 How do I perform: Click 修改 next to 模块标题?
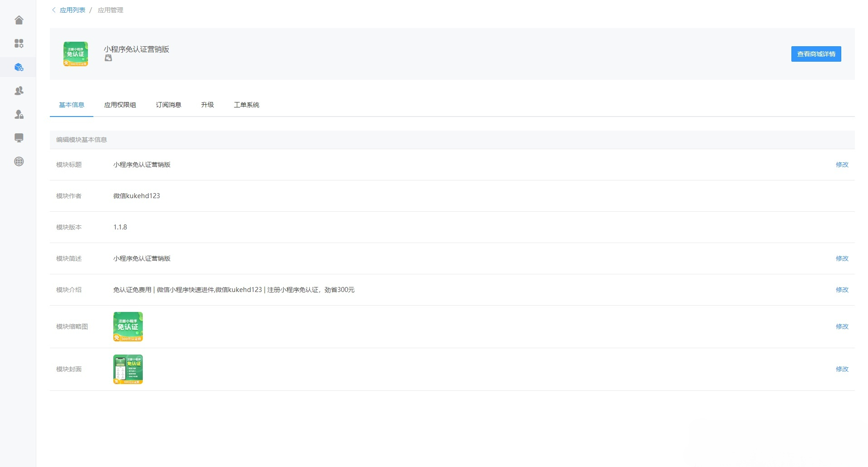point(841,165)
